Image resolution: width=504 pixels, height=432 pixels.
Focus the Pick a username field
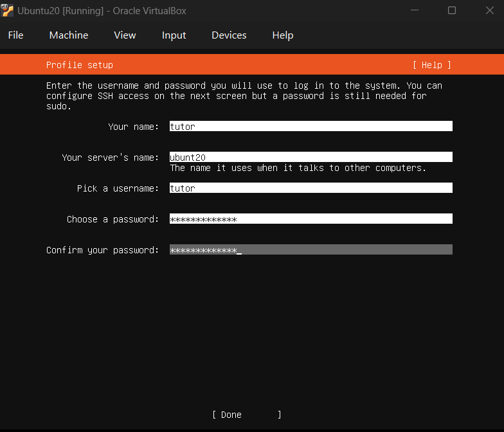[x=311, y=188]
